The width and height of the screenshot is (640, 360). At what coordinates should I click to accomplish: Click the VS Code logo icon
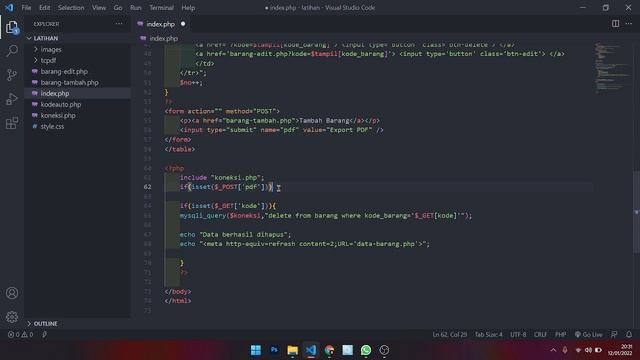[x=9, y=7]
